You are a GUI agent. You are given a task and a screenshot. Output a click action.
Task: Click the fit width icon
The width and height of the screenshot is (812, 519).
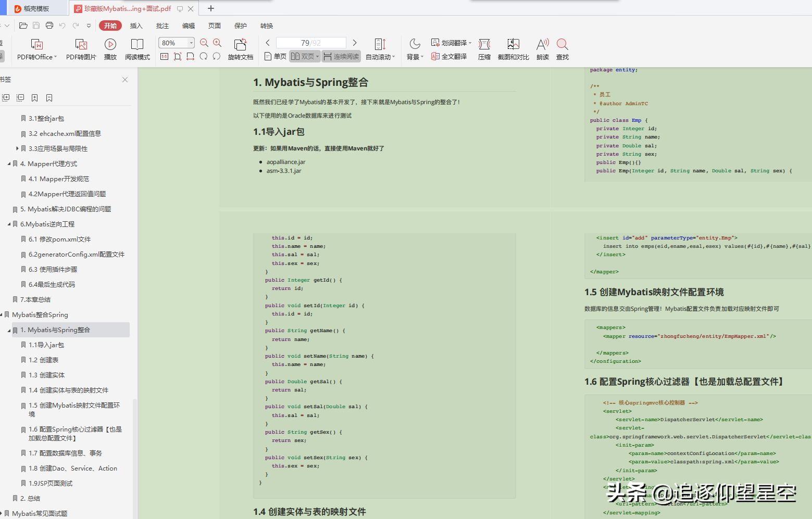[x=191, y=56]
